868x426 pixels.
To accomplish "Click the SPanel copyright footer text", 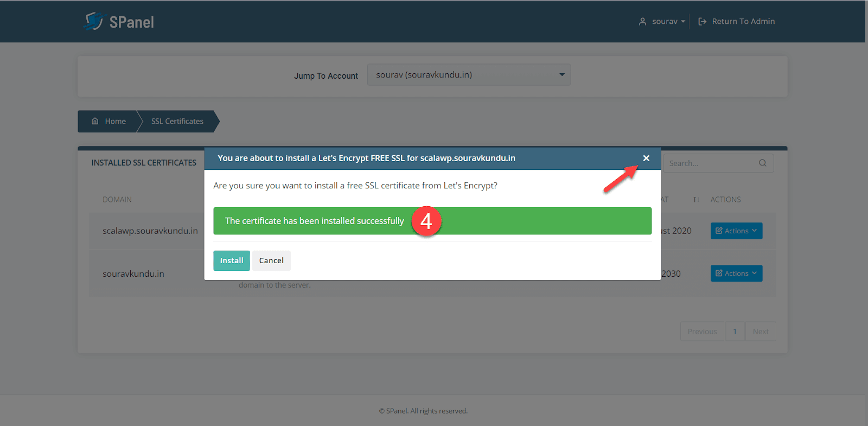I will click(x=423, y=411).
